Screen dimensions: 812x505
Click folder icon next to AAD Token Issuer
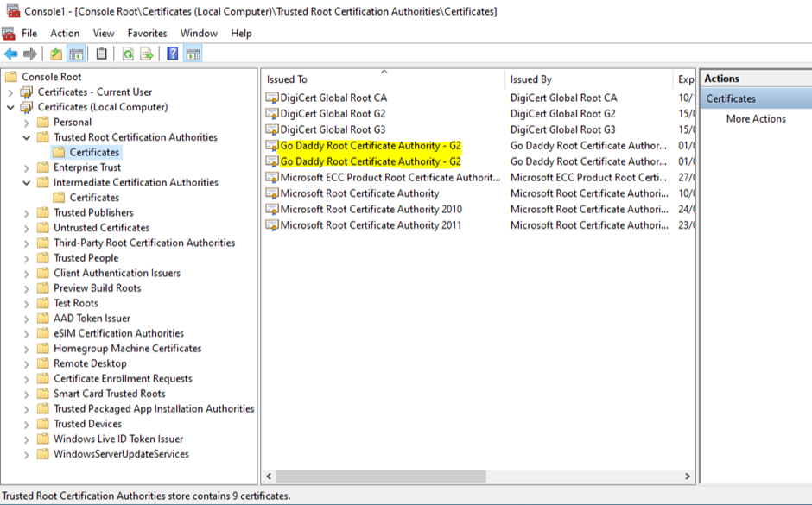(43, 319)
